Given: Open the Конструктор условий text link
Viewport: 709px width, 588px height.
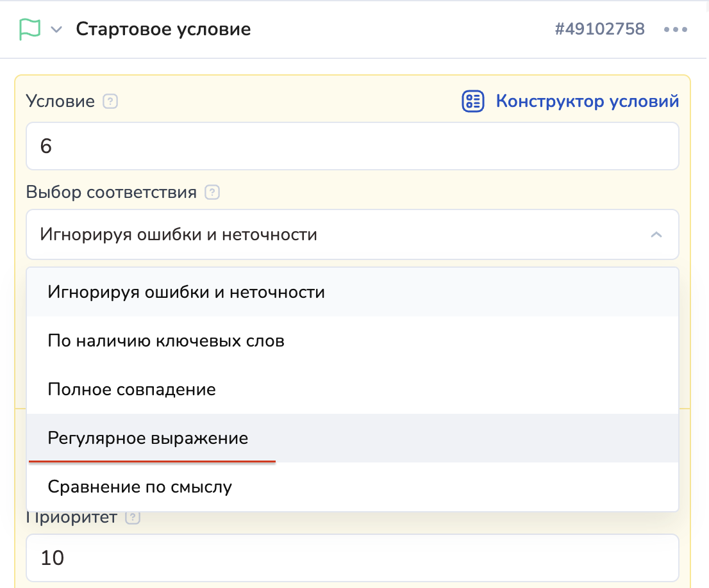Looking at the screenshot, I should (587, 101).
